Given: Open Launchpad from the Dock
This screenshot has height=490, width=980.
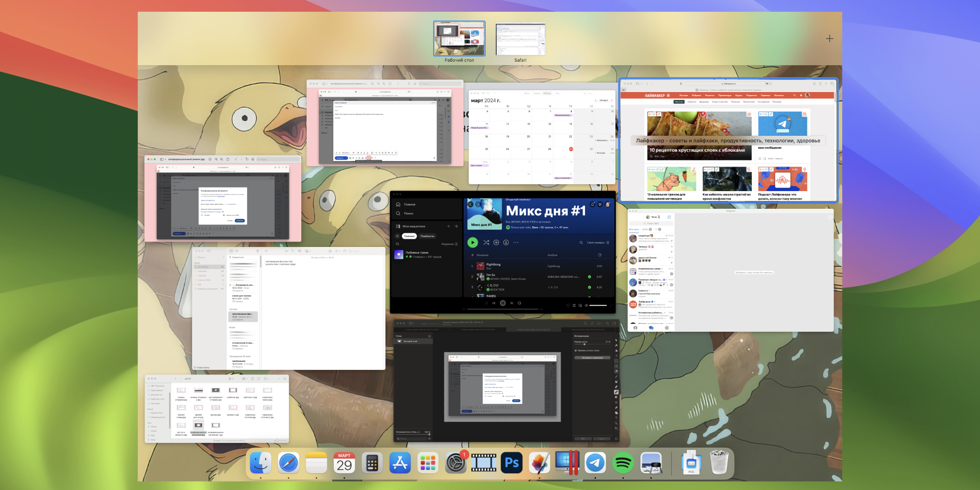Looking at the screenshot, I should [x=428, y=463].
